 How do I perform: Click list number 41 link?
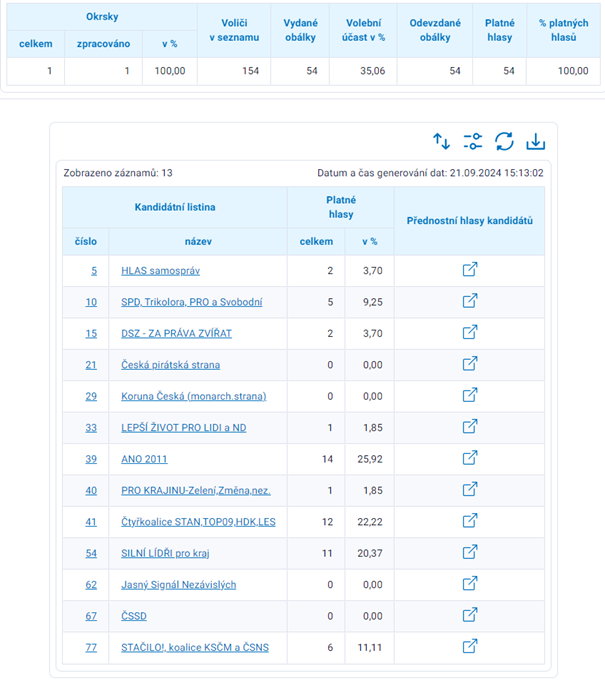[x=91, y=522]
